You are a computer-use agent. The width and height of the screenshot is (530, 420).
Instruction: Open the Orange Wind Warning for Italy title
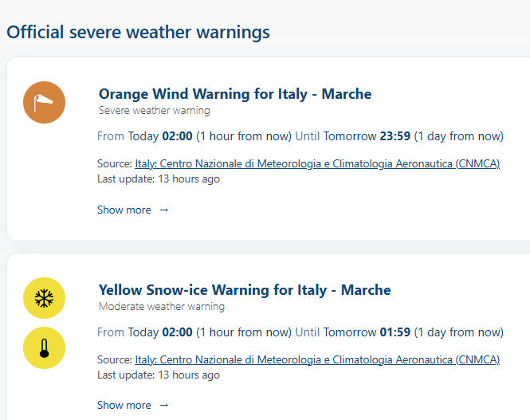tap(235, 94)
